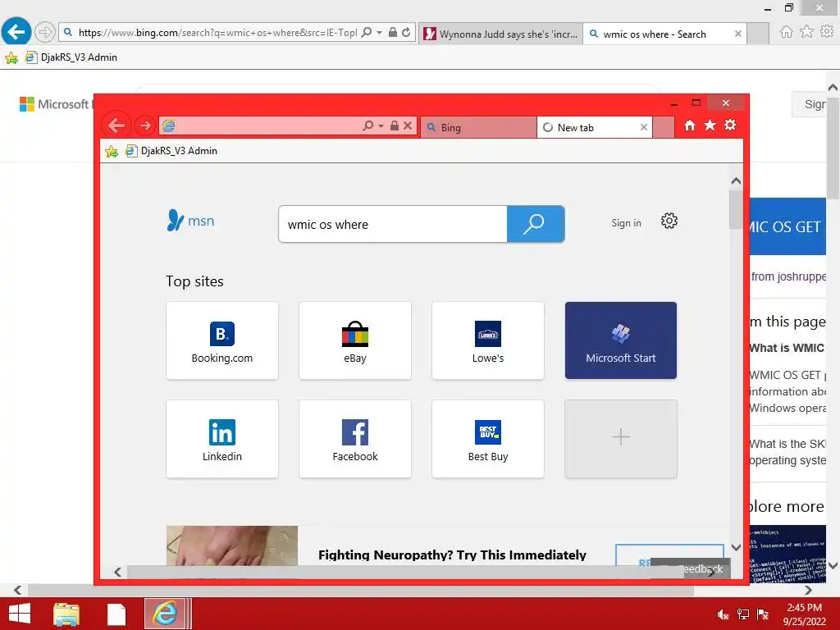Open favorites star in background window
Image resolution: width=840 pixels, height=630 pixels.
pyautogui.click(x=806, y=32)
